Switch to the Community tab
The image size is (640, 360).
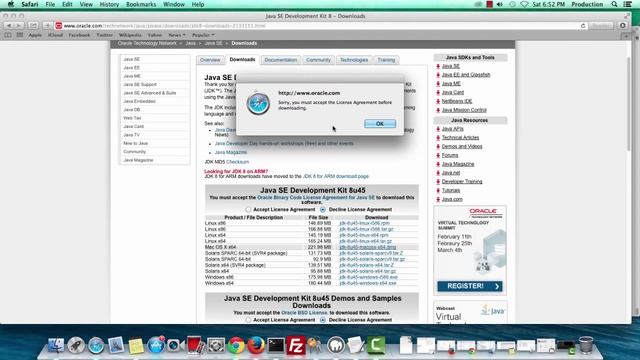click(318, 60)
